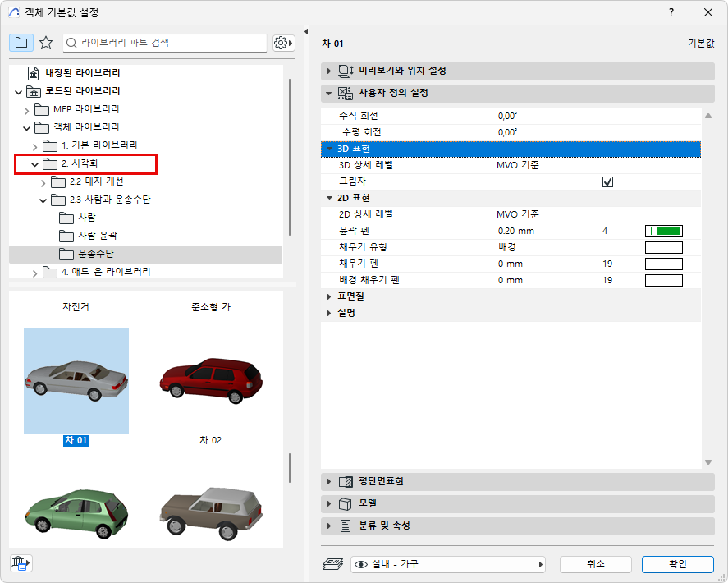Click the library manager icon at bottom left
Screen dimensions: 728x583
point(21,563)
